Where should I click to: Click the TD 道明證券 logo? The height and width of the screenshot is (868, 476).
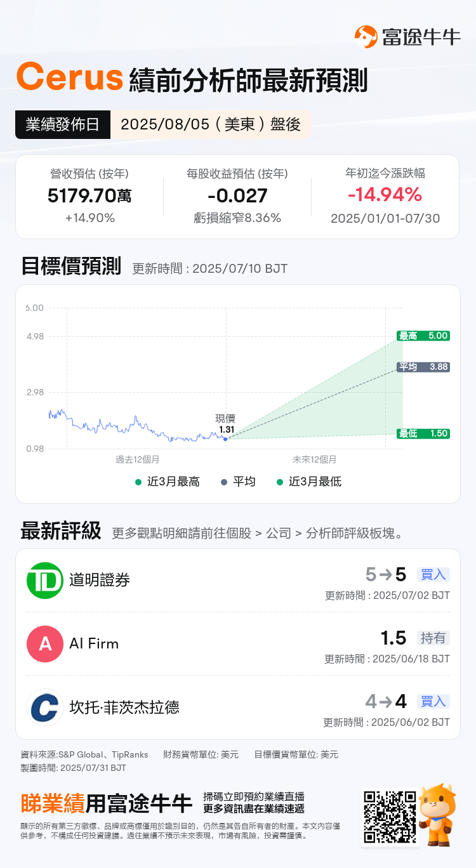tap(45, 580)
